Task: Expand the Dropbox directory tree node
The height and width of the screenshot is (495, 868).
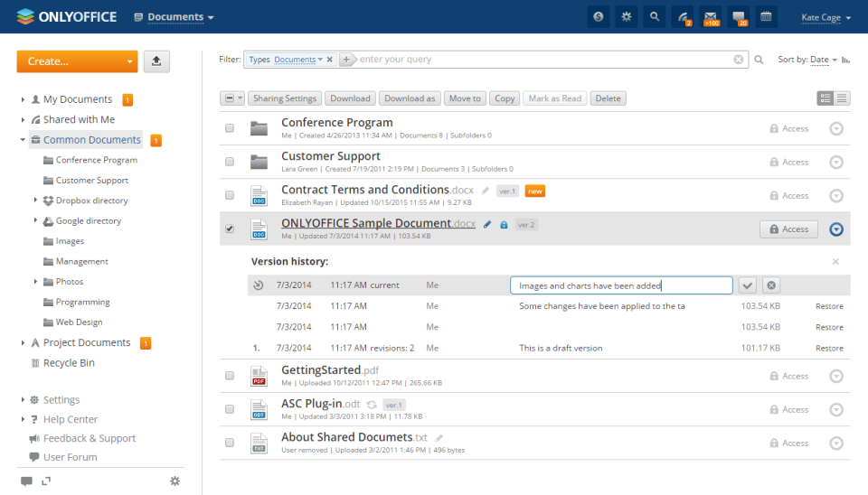Action: click(35, 201)
